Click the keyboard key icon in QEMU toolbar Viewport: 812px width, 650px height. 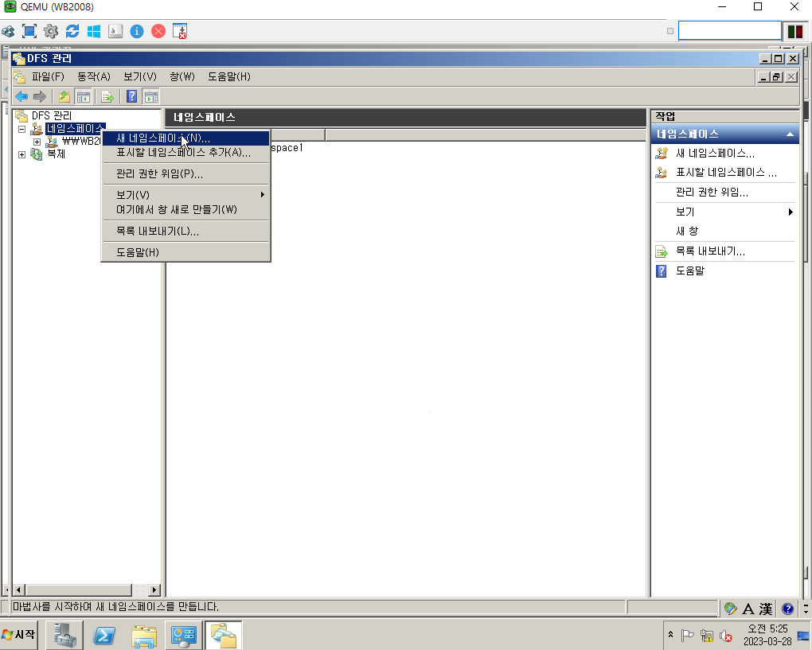click(115, 31)
